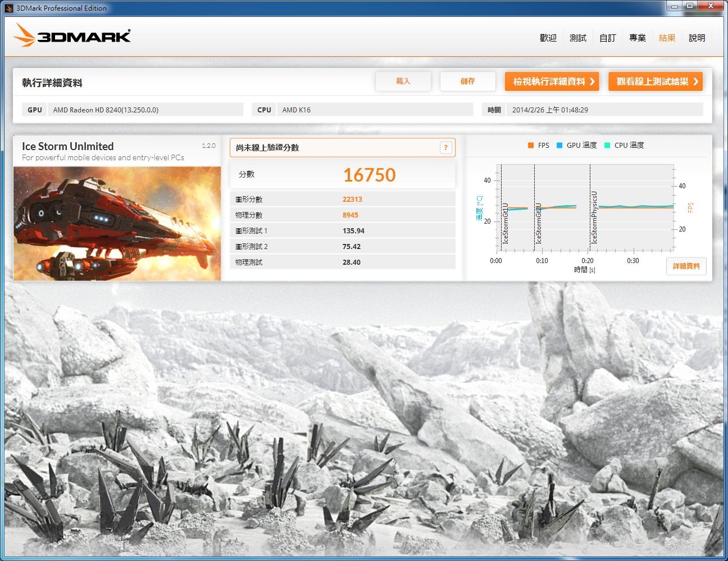The width and height of the screenshot is (728, 561).
Task: Select the 圖形分數 22313 row
Action: point(343,199)
